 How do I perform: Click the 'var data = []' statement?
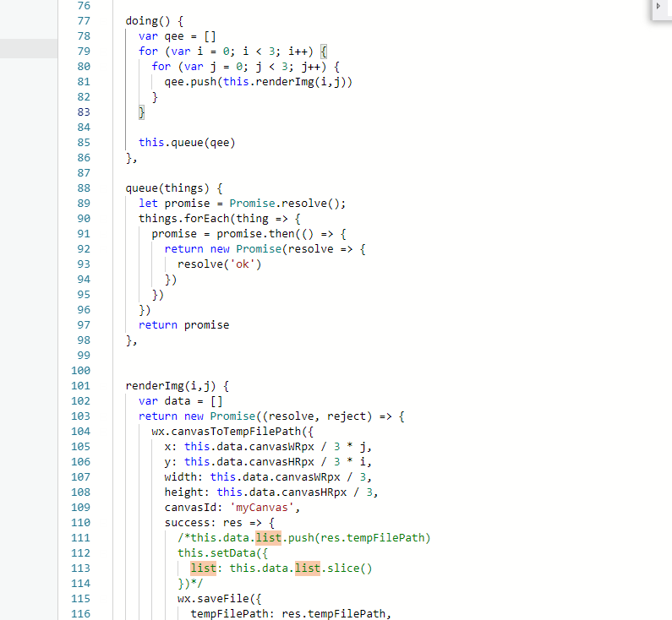[x=180, y=401]
